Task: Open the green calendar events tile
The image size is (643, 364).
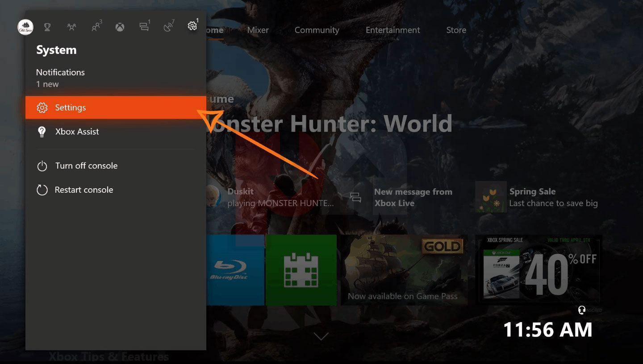Action: 301,270
